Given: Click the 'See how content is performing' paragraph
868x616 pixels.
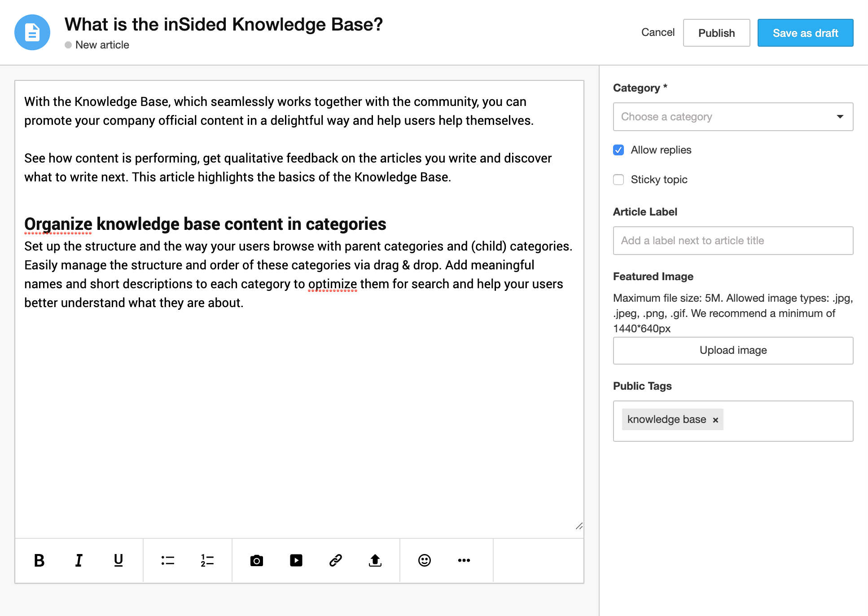Looking at the screenshot, I should point(288,167).
